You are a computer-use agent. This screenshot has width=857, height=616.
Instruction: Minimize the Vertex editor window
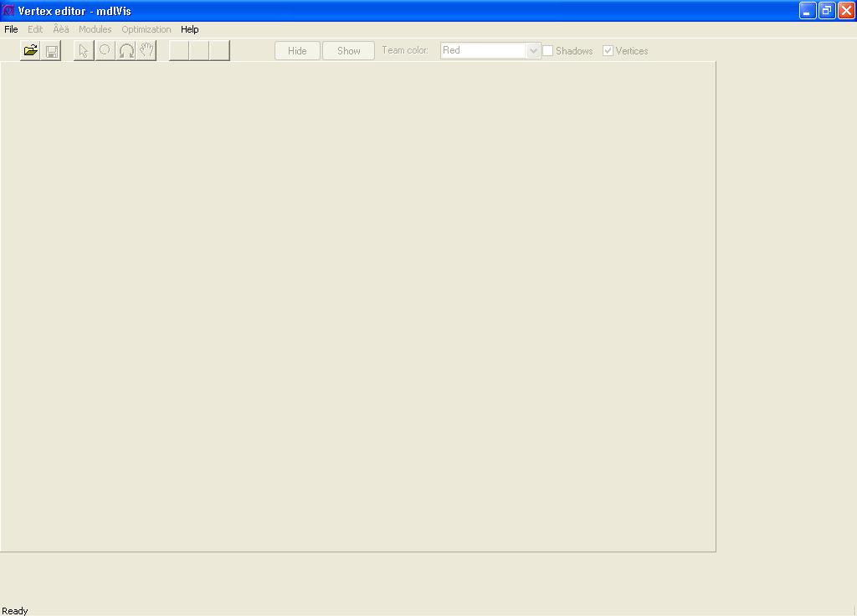click(808, 10)
